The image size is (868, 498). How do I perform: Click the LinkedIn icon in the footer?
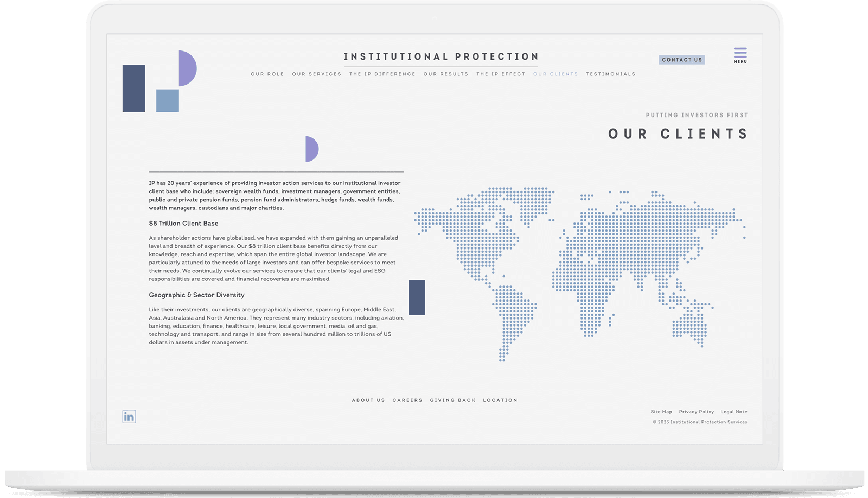click(x=128, y=417)
